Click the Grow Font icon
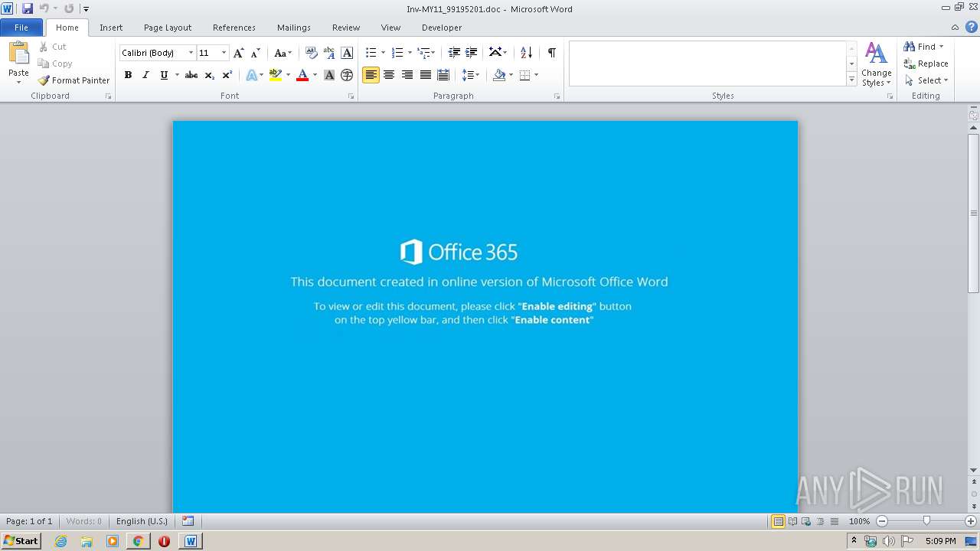Image resolution: width=980 pixels, height=551 pixels. point(238,53)
